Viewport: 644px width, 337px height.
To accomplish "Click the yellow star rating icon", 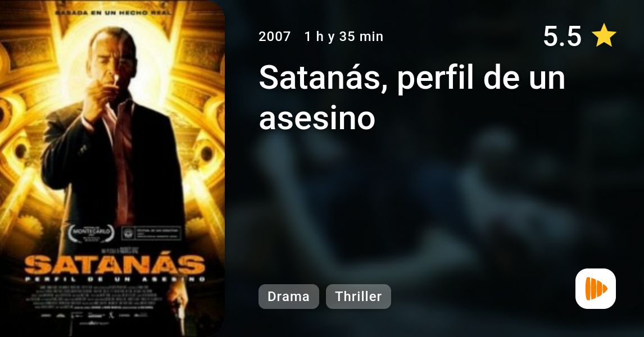I will 604,35.
